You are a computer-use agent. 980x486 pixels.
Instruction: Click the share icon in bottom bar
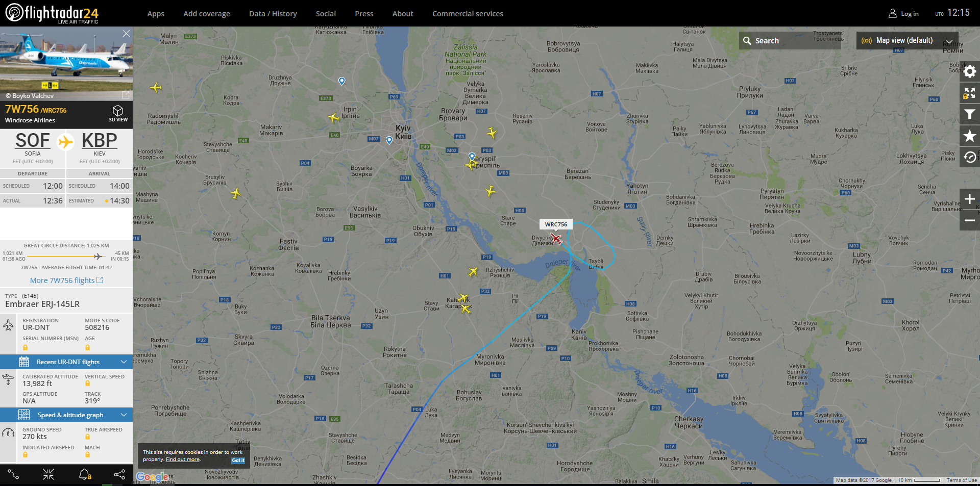(119, 475)
